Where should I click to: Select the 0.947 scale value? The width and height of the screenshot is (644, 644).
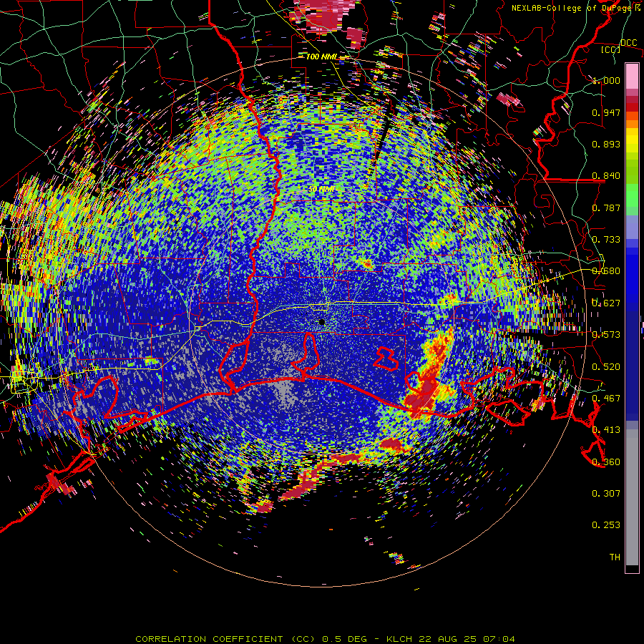(606, 112)
